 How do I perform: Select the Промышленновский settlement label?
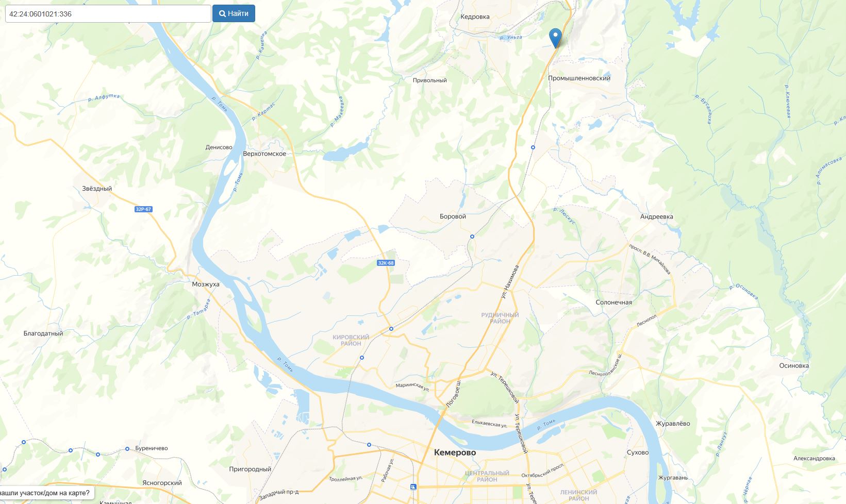click(579, 78)
